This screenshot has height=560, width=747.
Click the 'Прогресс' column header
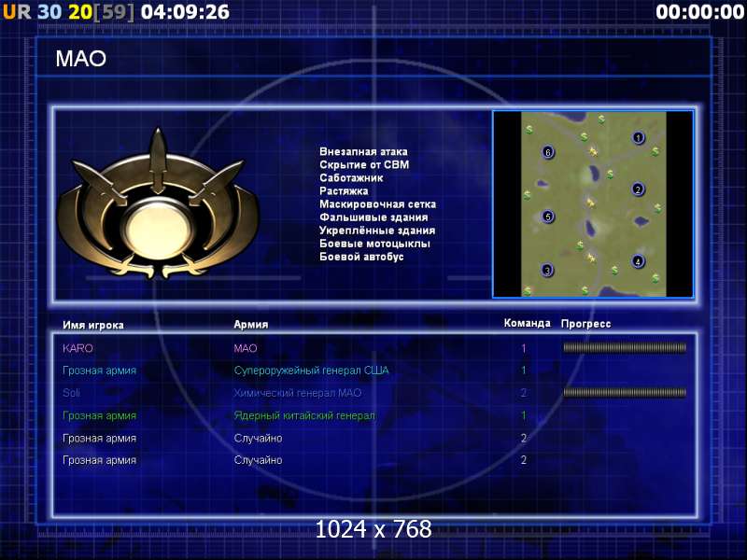tap(585, 324)
